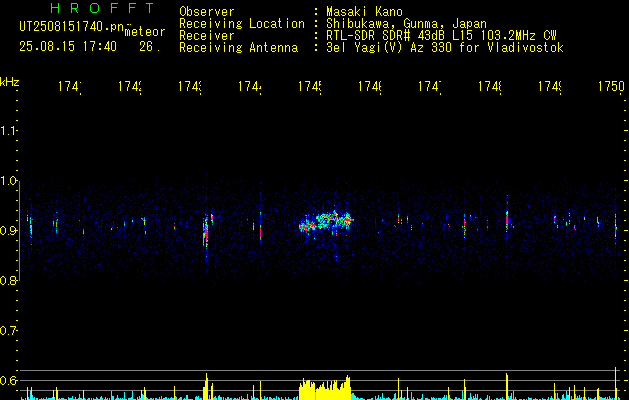Click the "Receiver" field label
This screenshot has height=400, width=629.
207,36
